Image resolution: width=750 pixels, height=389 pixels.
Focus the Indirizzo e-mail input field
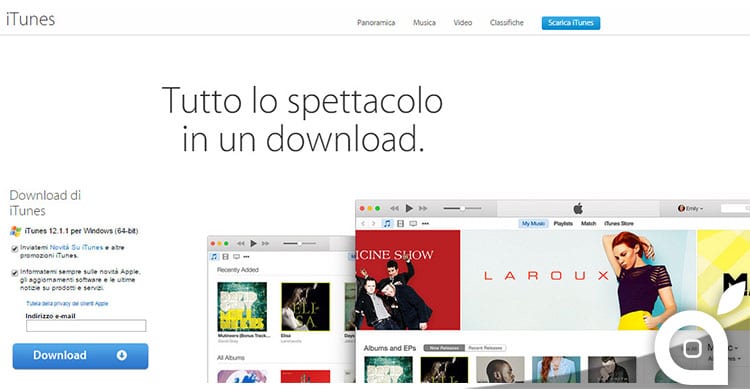point(86,326)
